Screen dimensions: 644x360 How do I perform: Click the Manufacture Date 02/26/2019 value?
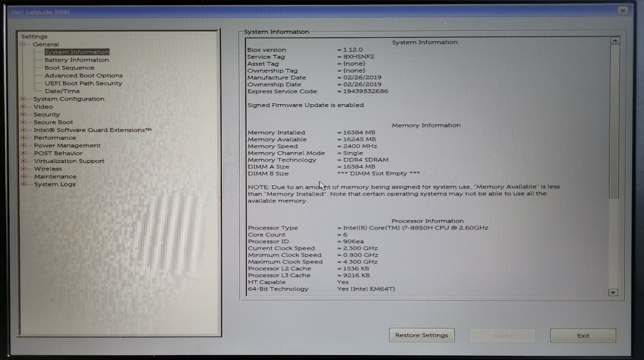[362, 77]
